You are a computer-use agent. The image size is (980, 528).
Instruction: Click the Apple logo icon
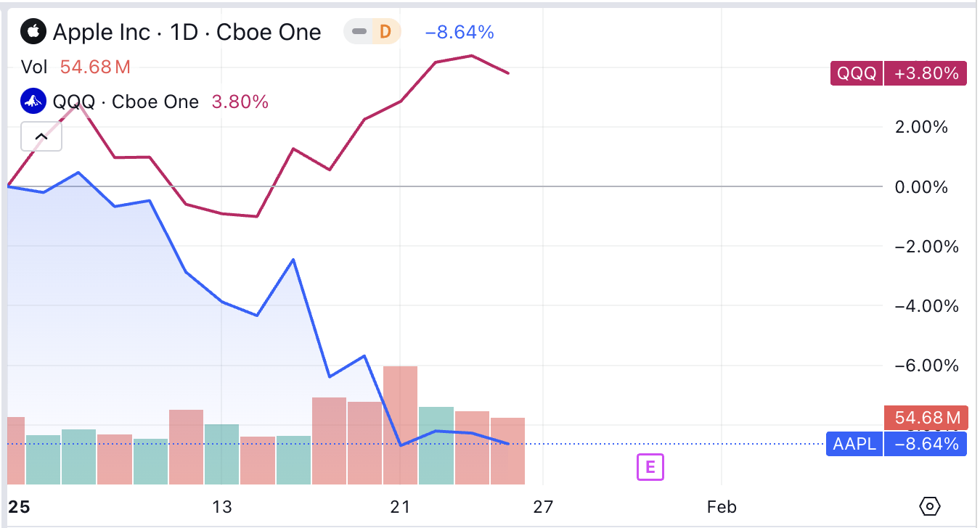(32, 32)
